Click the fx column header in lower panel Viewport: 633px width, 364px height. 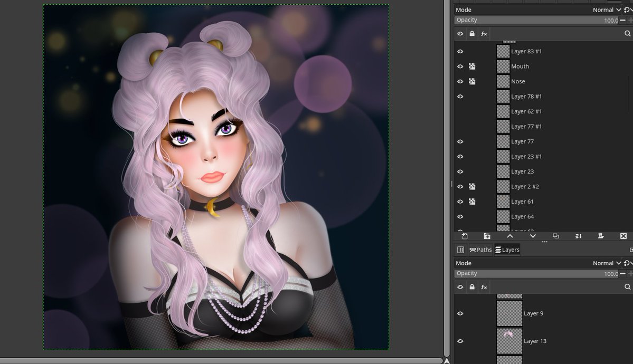(484, 287)
